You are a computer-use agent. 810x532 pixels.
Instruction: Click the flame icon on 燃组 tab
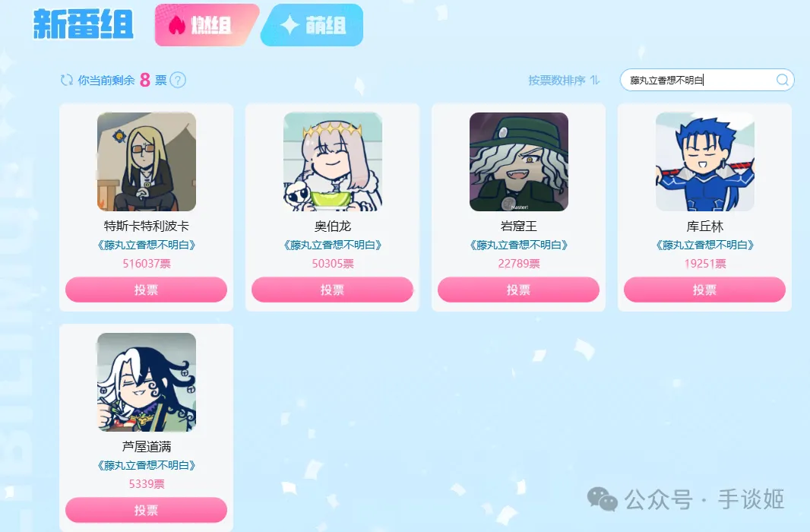click(177, 25)
